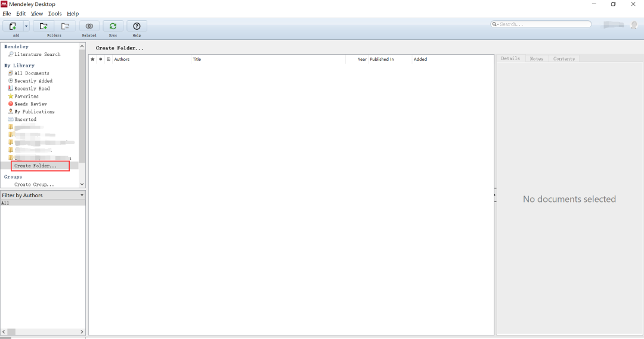The image size is (644, 339).
Task: Click sidebar scroll down arrow
Action: tap(82, 184)
